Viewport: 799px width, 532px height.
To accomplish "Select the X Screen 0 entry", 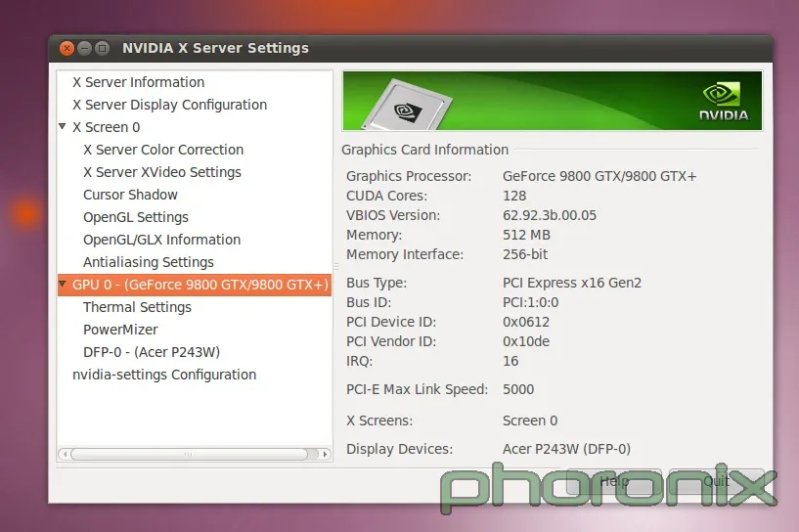I will (106, 127).
